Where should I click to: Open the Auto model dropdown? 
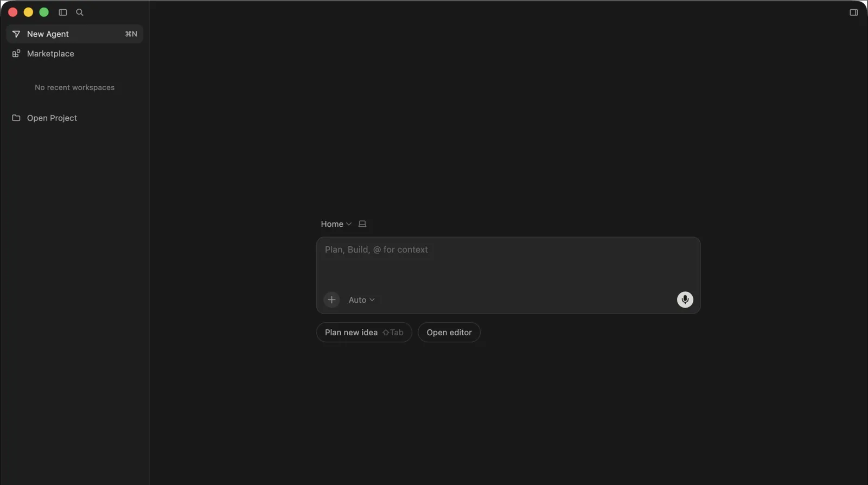[361, 300]
